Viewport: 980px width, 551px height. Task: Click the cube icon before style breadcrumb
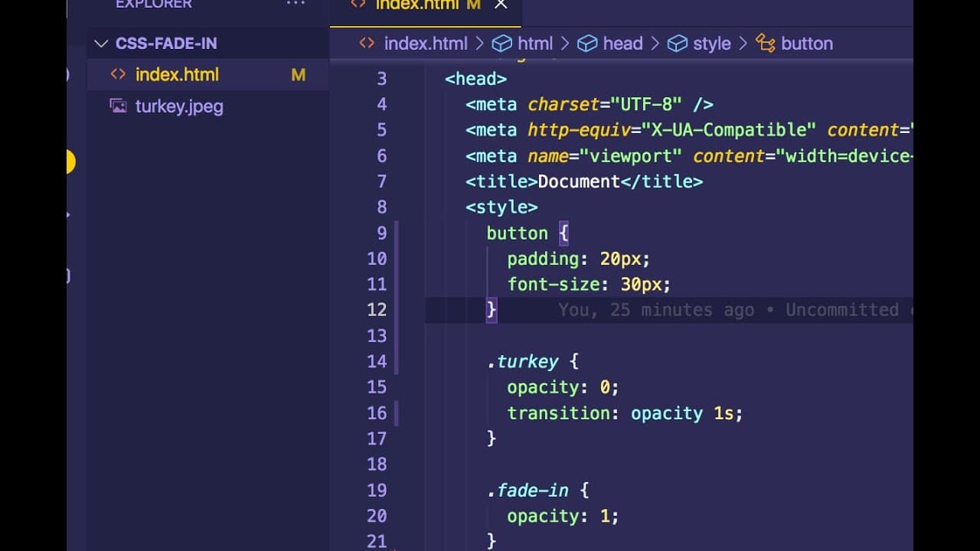coord(678,44)
